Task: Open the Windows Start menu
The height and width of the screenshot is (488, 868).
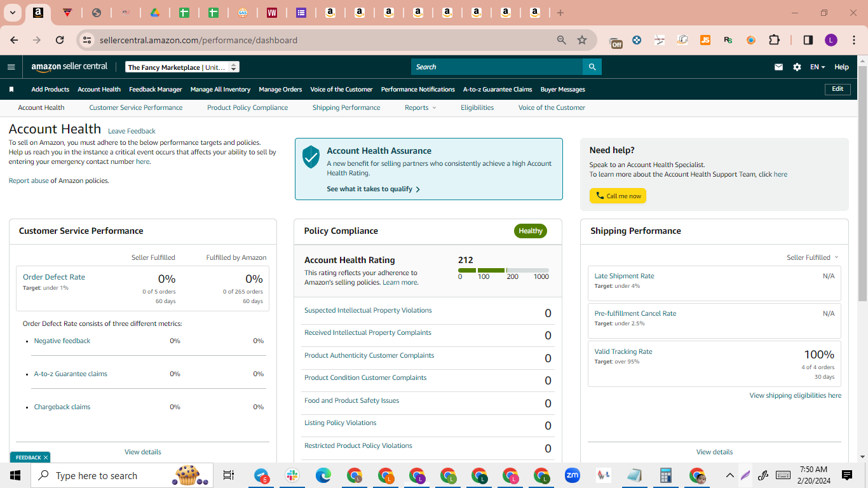Action: pyautogui.click(x=15, y=475)
